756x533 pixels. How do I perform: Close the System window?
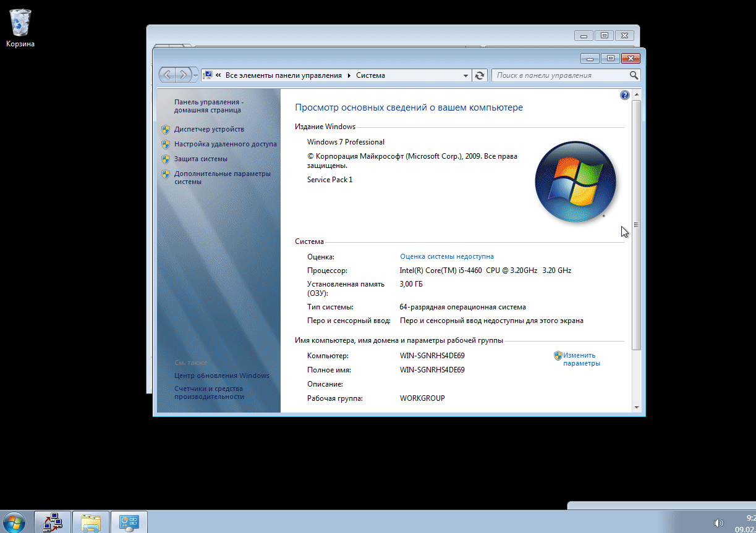pos(631,58)
